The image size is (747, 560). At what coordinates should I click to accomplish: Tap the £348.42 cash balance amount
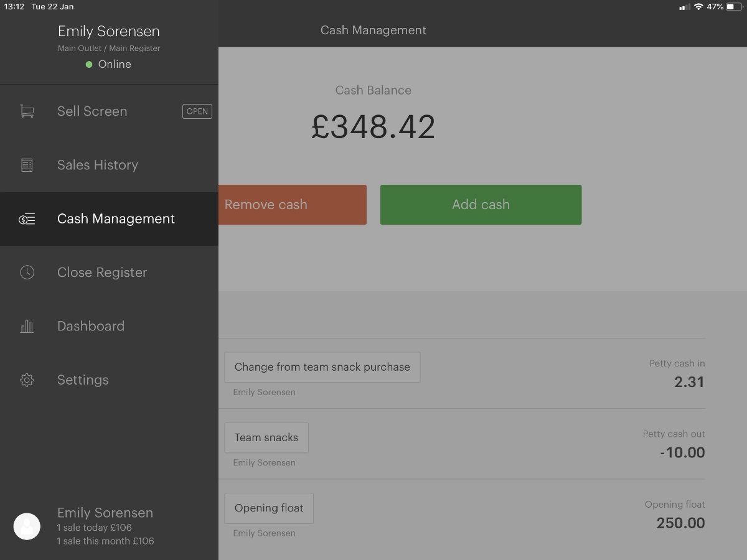[x=374, y=127]
